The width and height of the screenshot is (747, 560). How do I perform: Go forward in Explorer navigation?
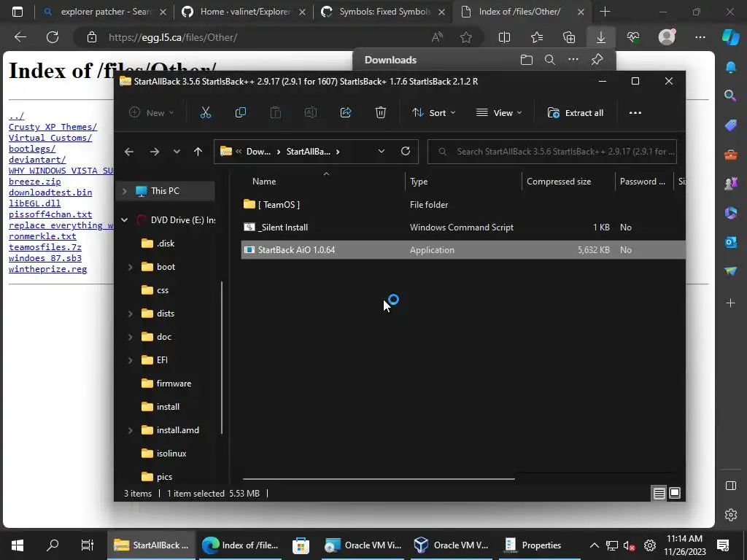(x=155, y=152)
